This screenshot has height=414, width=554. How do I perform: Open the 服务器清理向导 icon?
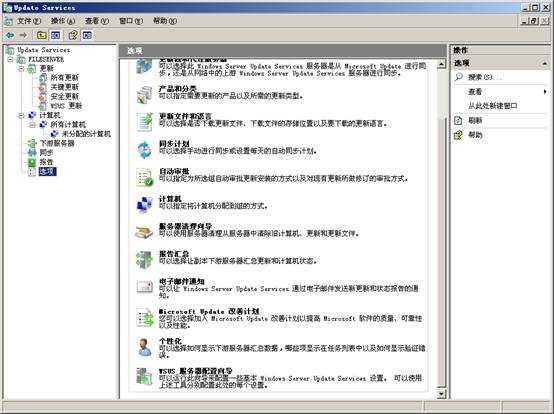tap(144, 232)
